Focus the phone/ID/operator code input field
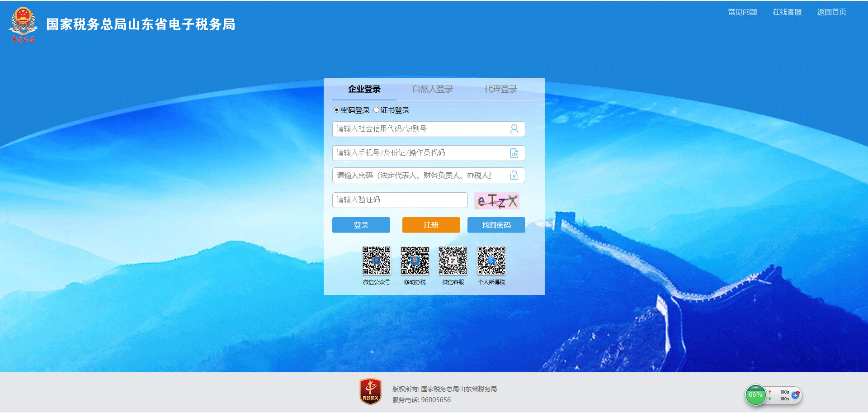Image resolution: width=868 pixels, height=413 pixels. click(429, 153)
